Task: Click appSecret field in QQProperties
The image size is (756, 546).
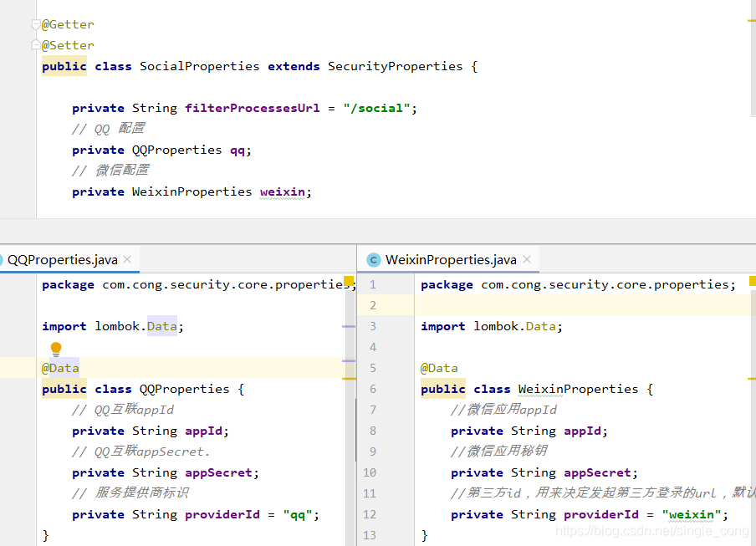Action: tap(218, 472)
